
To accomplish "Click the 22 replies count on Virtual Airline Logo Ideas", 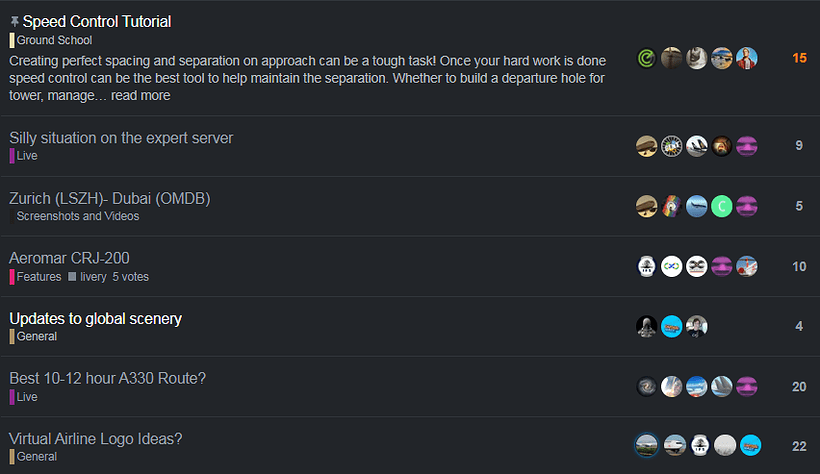I will [799, 446].
